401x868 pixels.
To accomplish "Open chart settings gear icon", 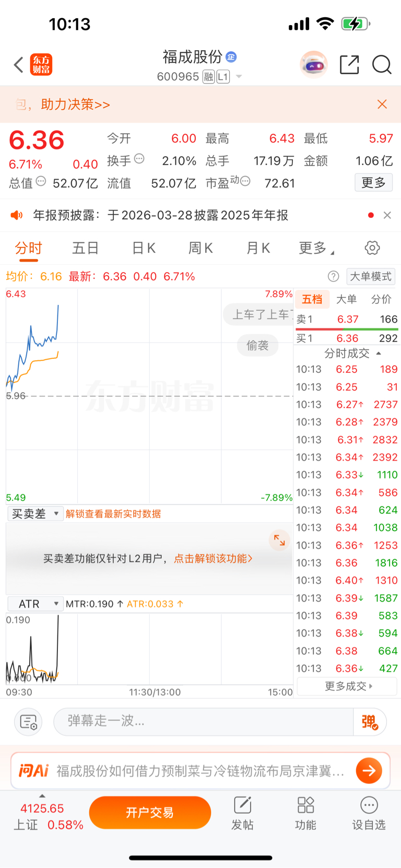I will pyautogui.click(x=372, y=248).
